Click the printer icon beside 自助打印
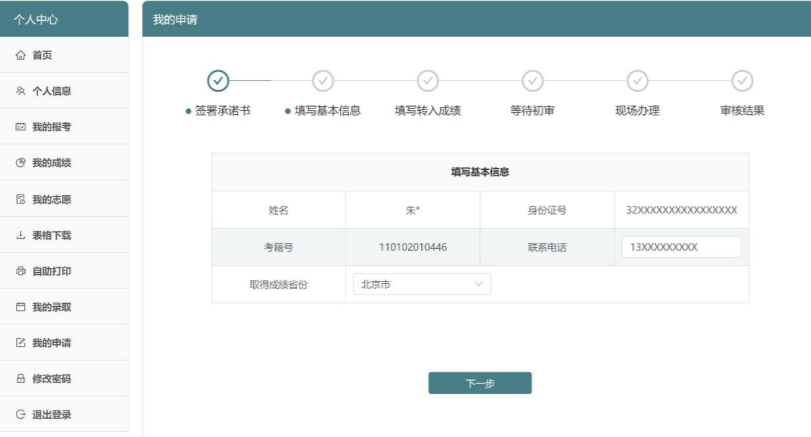Viewport: 811px width, 437px height. (x=21, y=271)
